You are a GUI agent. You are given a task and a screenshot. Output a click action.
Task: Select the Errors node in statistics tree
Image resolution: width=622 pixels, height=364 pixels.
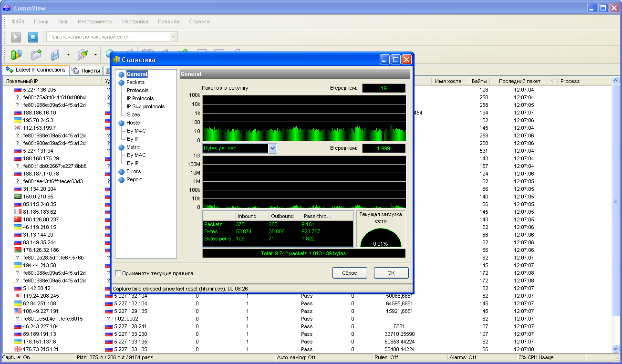coord(133,171)
